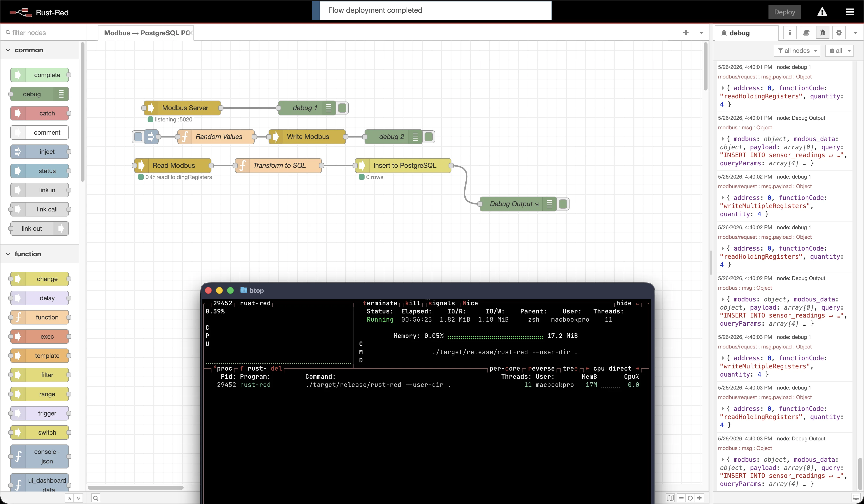The width and height of the screenshot is (864, 504).
Task: Select the Modbus Server node
Action: coord(182,108)
